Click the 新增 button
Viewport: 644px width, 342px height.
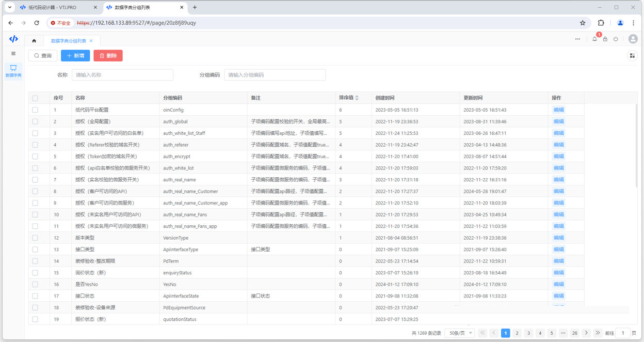click(75, 56)
